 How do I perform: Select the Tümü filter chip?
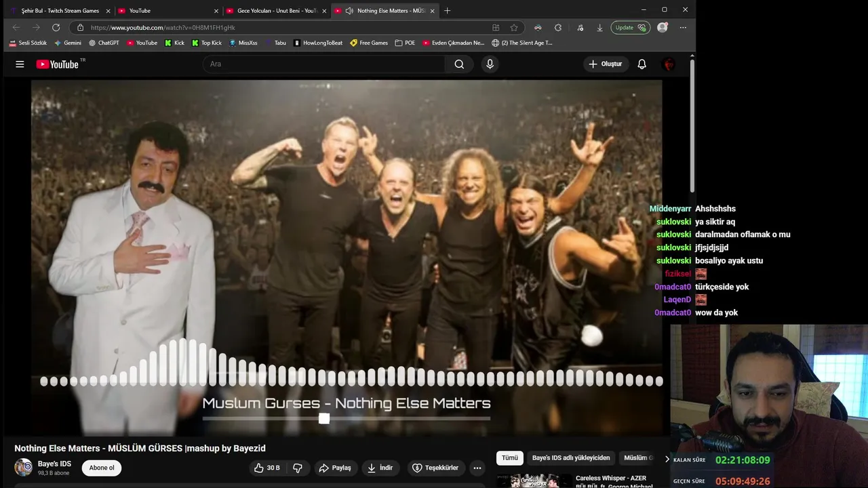[509, 458]
